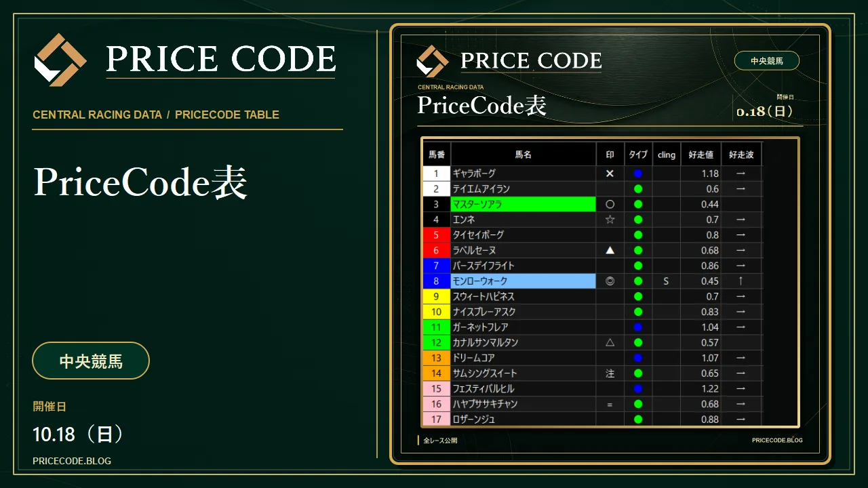Sort by the 好走値 column header
This screenshot has height=488, width=868.
701,155
